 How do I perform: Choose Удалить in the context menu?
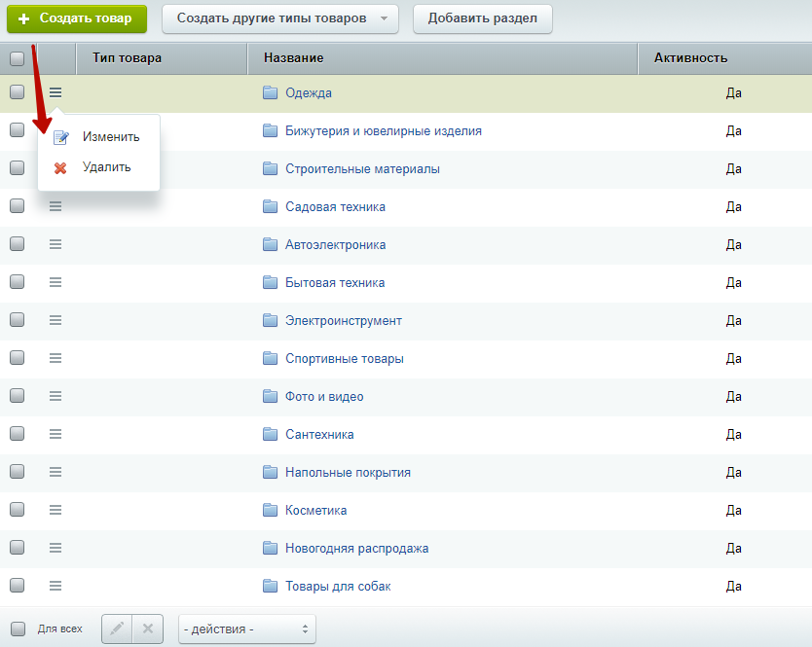pos(98,167)
